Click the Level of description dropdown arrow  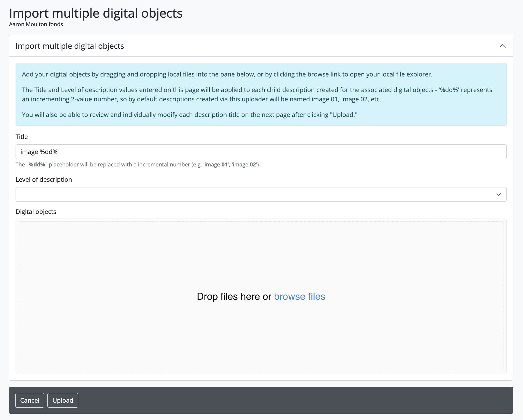pyautogui.click(x=498, y=194)
